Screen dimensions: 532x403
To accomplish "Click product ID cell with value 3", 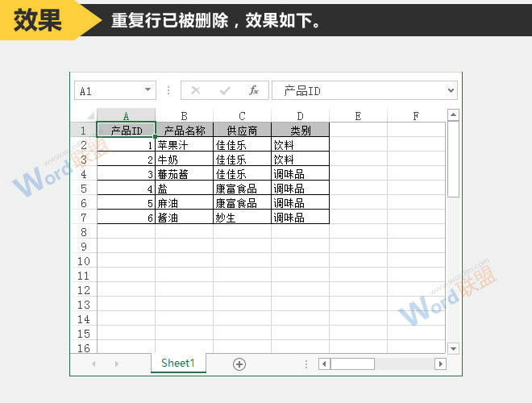I will 127,173.
